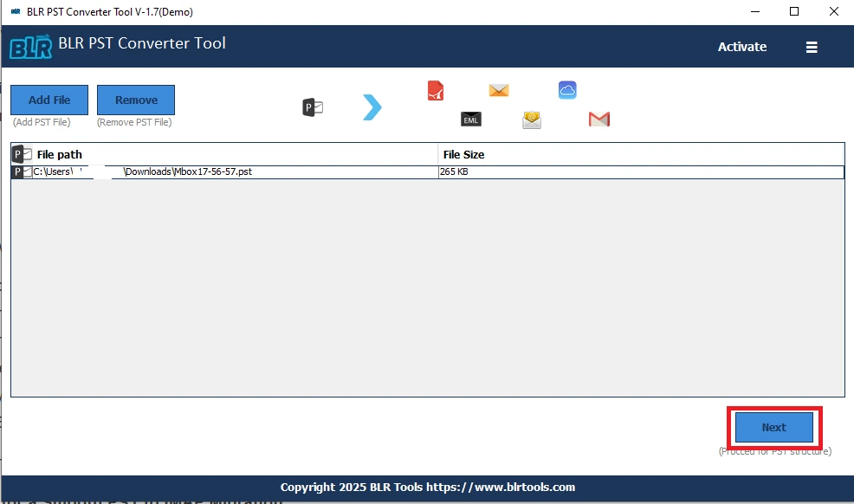Open the hamburger menu
Image resolution: width=854 pixels, height=504 pixels.
pyautogui.click(x=812, y=48)
